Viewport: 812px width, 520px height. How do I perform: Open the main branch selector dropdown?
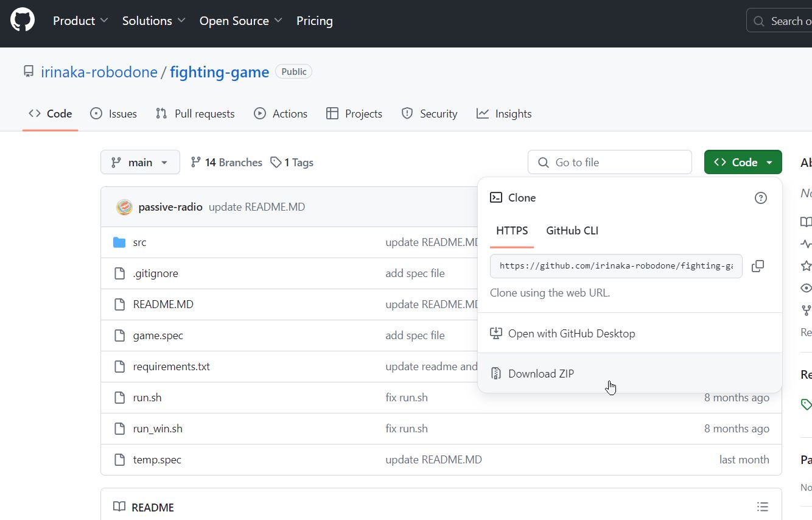[x=140, y=162]
